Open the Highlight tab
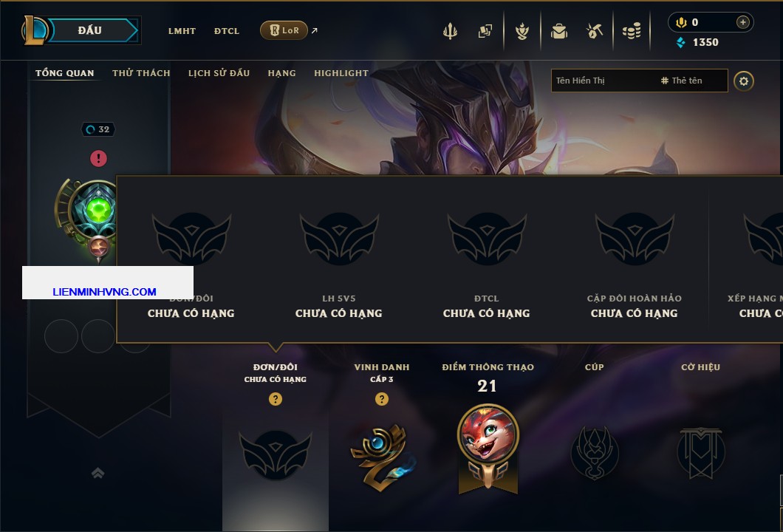Screen dimensions: 783x532 point(341,73)
